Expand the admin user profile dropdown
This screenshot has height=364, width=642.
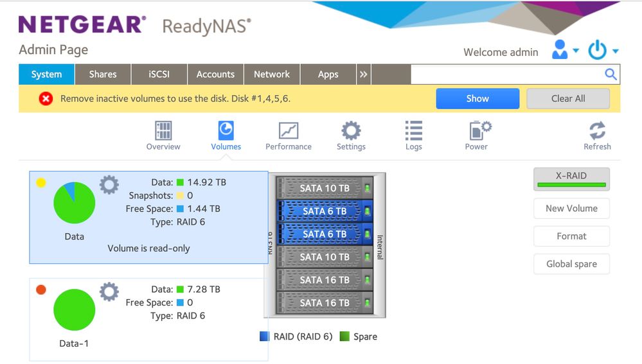(x=565, y=50)
